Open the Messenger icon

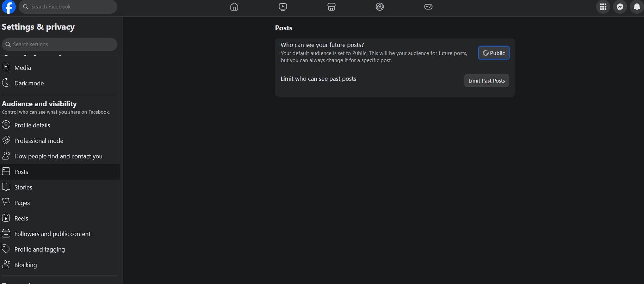(620, 7)
